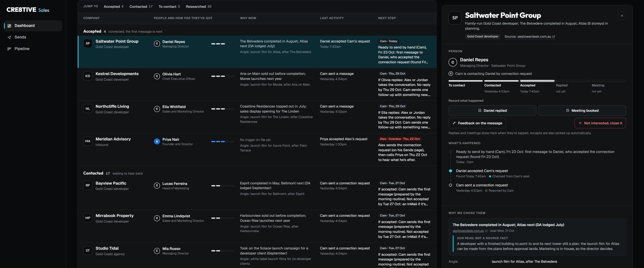Click the Sends paper-plane icon
Image resolution: width=644 pixels, height=268 pixels.
point(9,37)
